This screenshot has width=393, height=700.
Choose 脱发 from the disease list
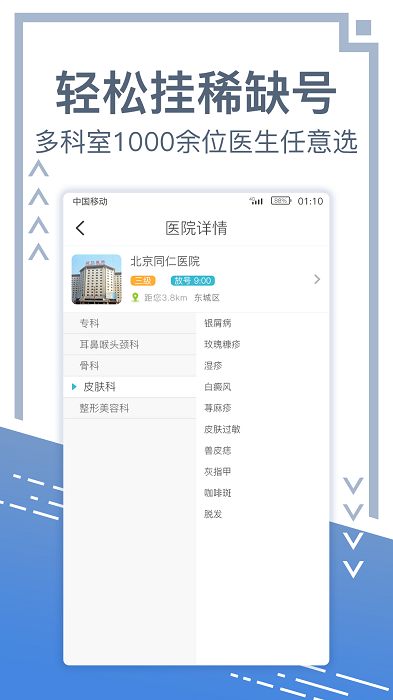[213, 514]
